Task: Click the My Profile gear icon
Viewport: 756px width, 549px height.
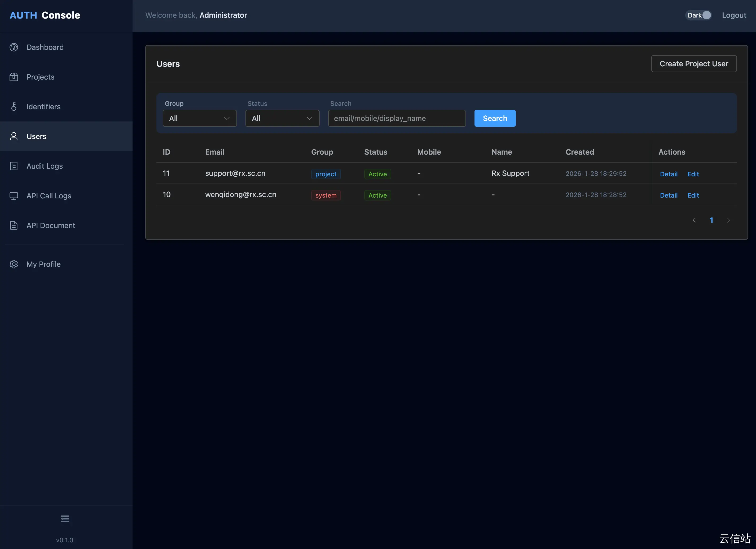Action: coord(14,264)
